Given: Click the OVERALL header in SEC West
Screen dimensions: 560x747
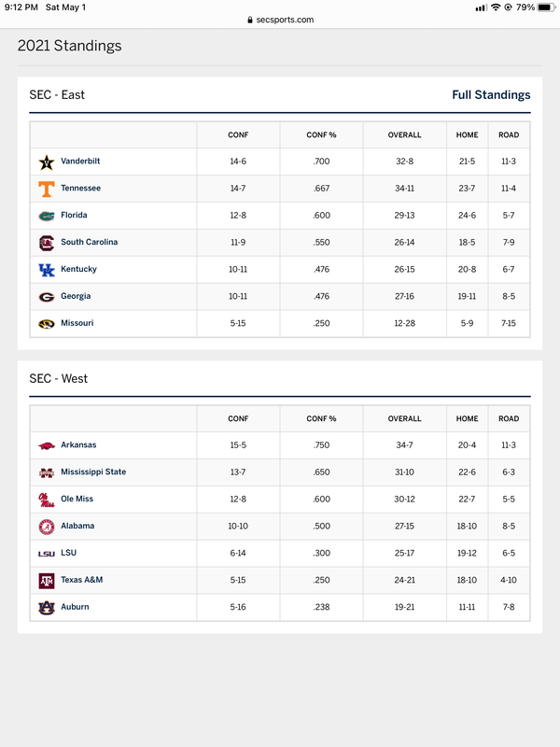Looking at the screenshot, I should click(x=404, y=419).
